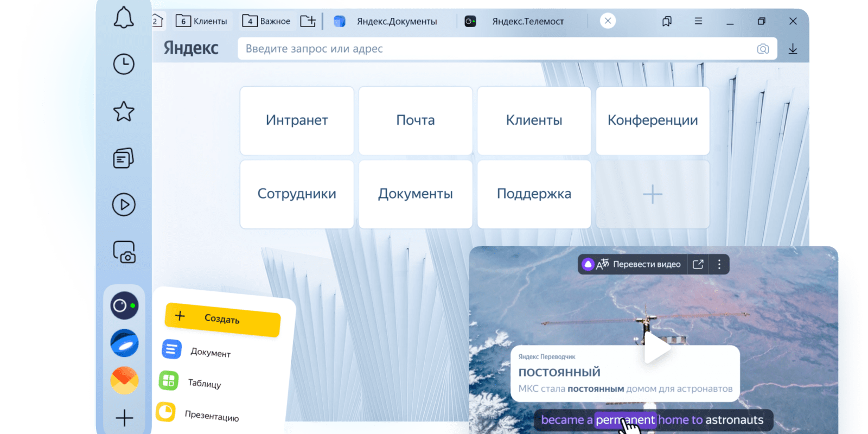This screenshot has width=868, height=434.
Task: Open the Поддержка tile
Action: [534, 194]
